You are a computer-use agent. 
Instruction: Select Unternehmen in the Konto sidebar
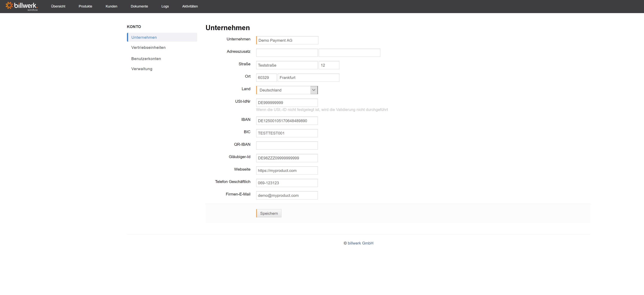click(x=162, y=37)
